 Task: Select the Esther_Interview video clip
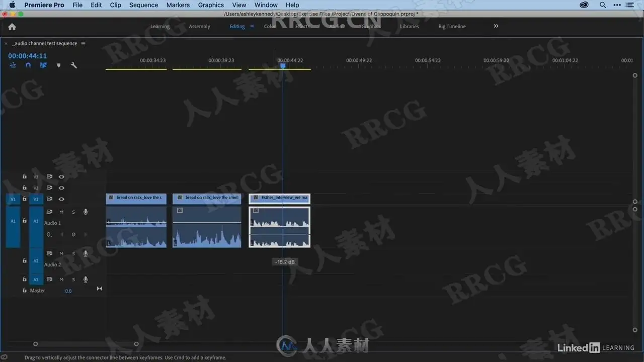[x=279, y=198]
